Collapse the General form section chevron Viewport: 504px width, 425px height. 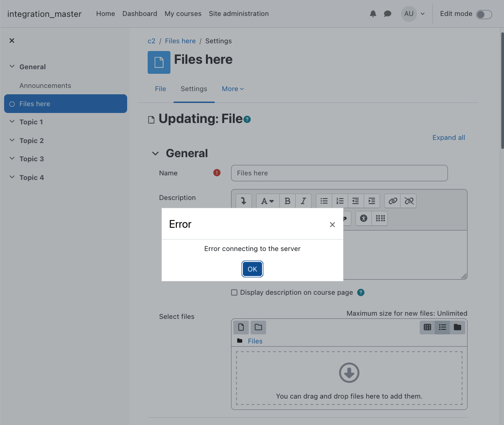point(155,154)
